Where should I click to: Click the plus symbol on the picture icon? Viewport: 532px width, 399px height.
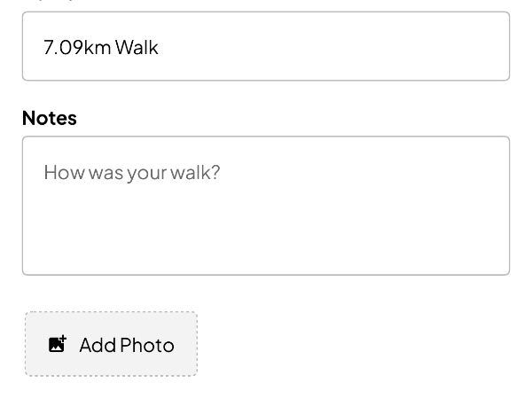[63, 339]
